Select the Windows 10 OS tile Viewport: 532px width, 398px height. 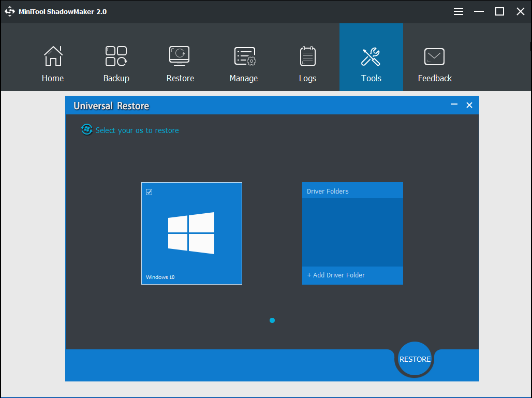(191, 233)
